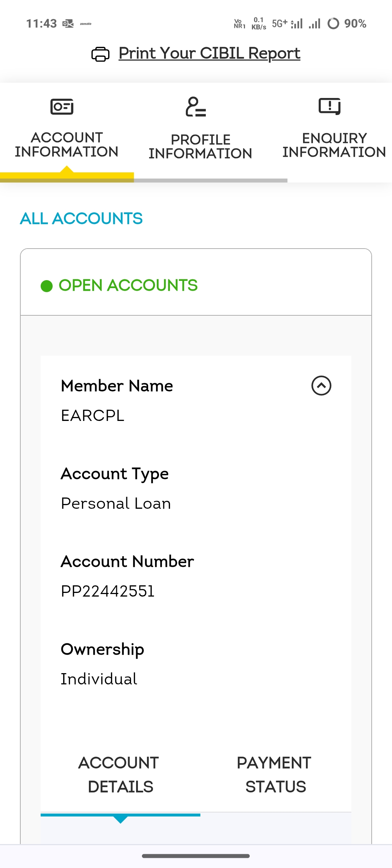Tap the Open Accounts section header
The width and height of the screenshot is (392, 868).
128,285
